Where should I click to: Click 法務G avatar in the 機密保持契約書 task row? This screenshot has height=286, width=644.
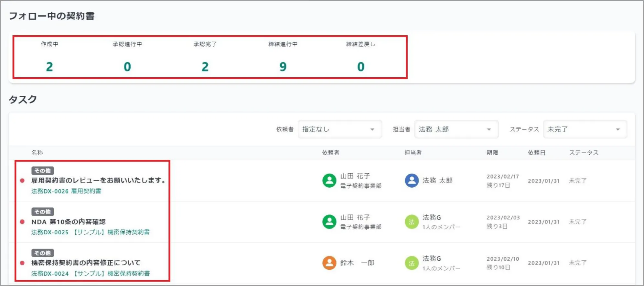(x=412, y=263)
